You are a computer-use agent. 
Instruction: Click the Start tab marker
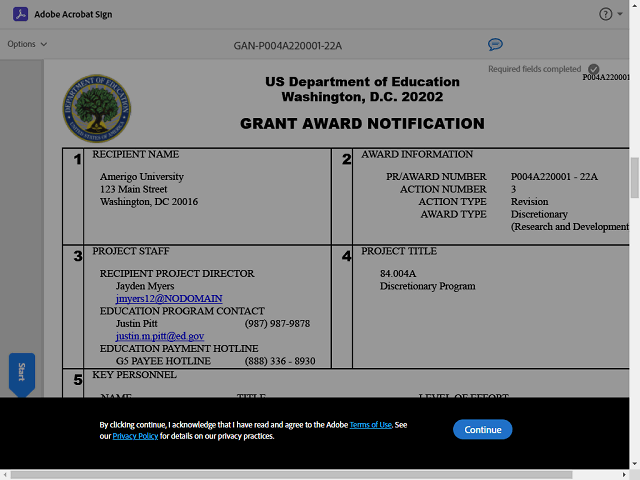(22, 375)
